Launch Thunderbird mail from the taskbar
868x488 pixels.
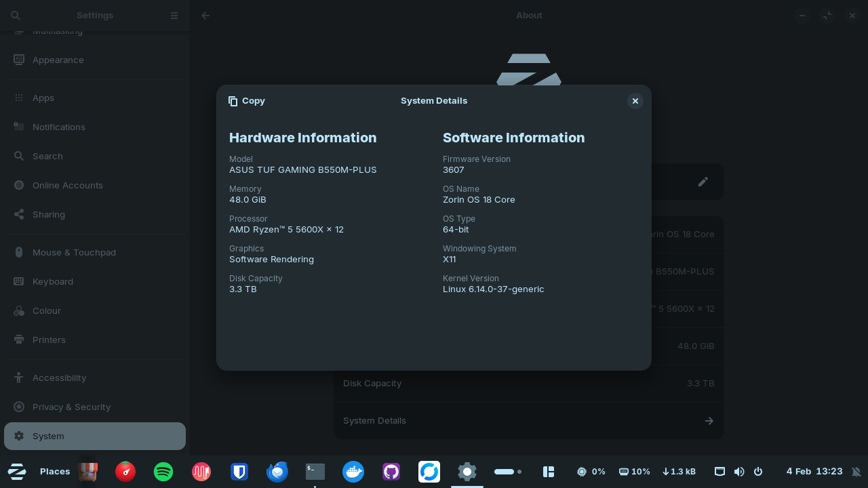277,472
